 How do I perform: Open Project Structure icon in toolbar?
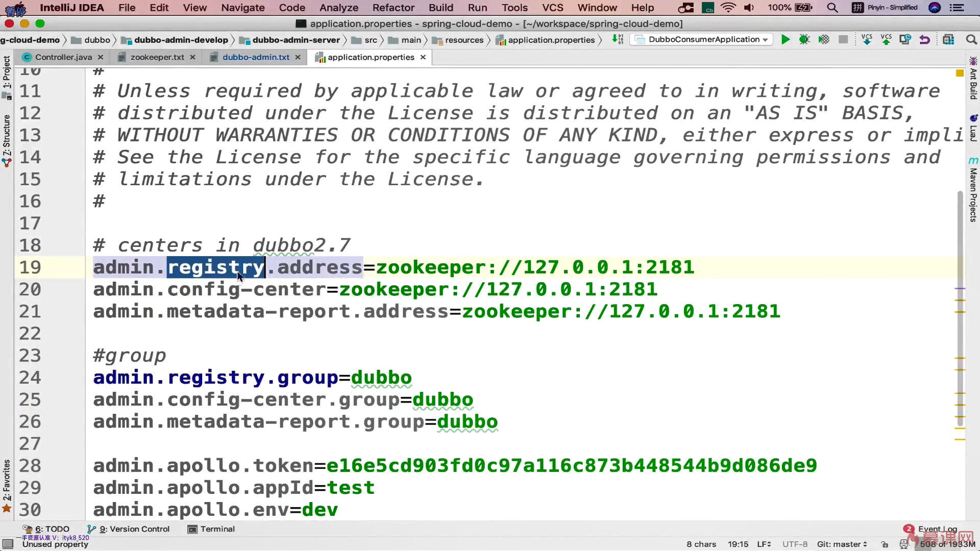coord(948,40)
